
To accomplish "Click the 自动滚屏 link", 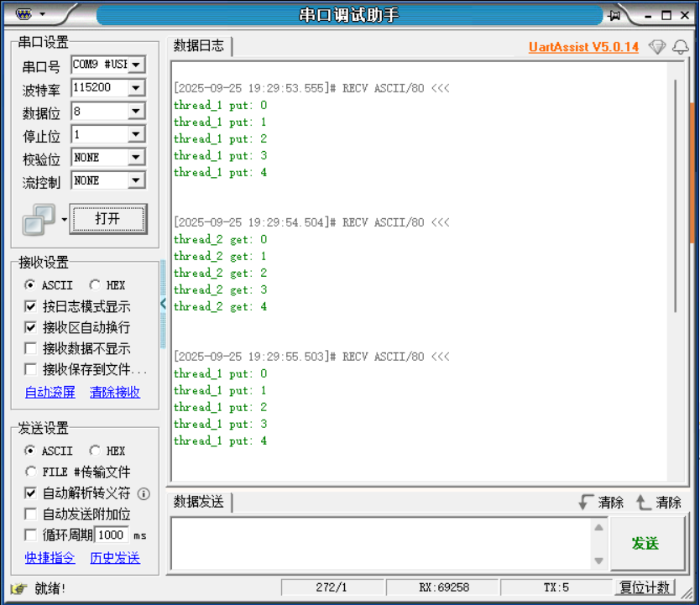I will 50,393.
